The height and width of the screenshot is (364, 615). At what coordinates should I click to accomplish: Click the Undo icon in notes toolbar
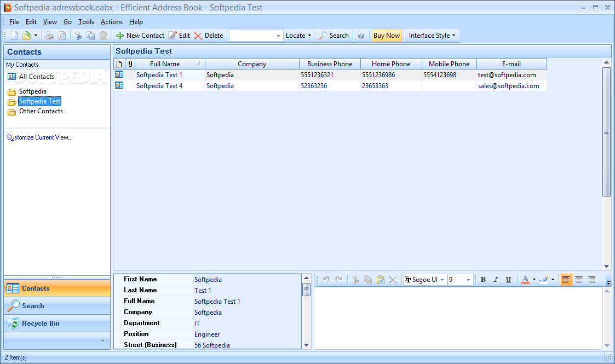pyautogui.click(x=326, y=280)
